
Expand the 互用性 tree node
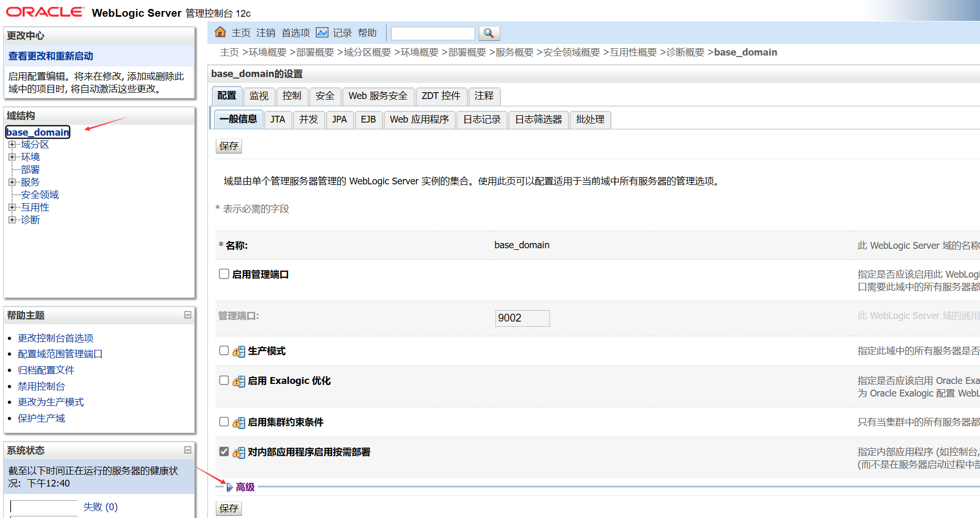coord(12,207)
